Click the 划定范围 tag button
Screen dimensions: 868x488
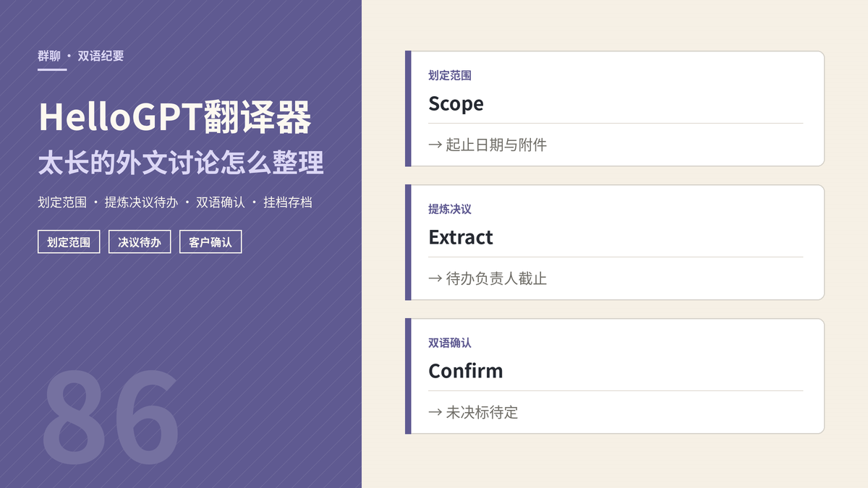tap(69, 242)
